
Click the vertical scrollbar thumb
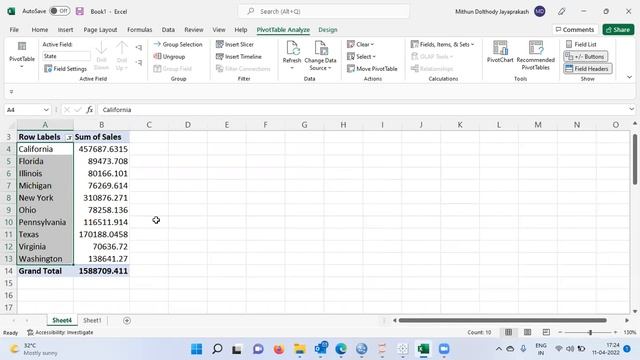pyautogui.click(x=635, y=159)
